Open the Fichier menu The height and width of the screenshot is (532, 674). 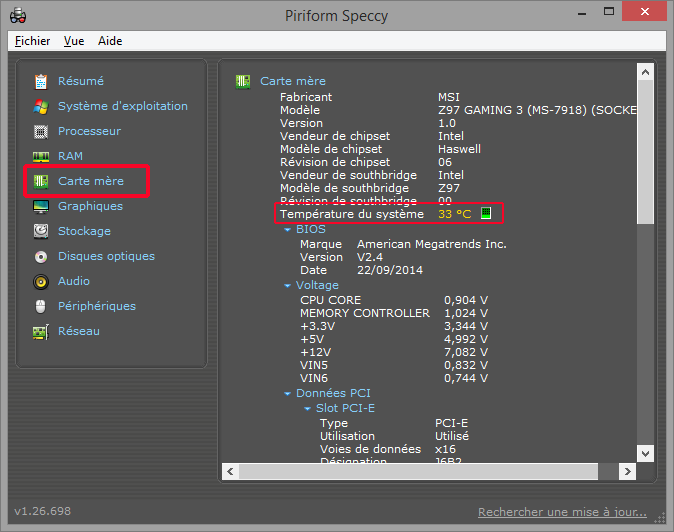pos(33,41)
